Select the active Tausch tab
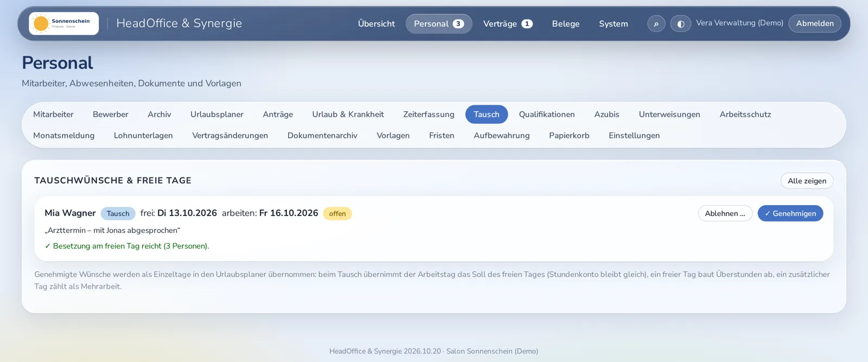868x362 pixels. tap(487, 115)
